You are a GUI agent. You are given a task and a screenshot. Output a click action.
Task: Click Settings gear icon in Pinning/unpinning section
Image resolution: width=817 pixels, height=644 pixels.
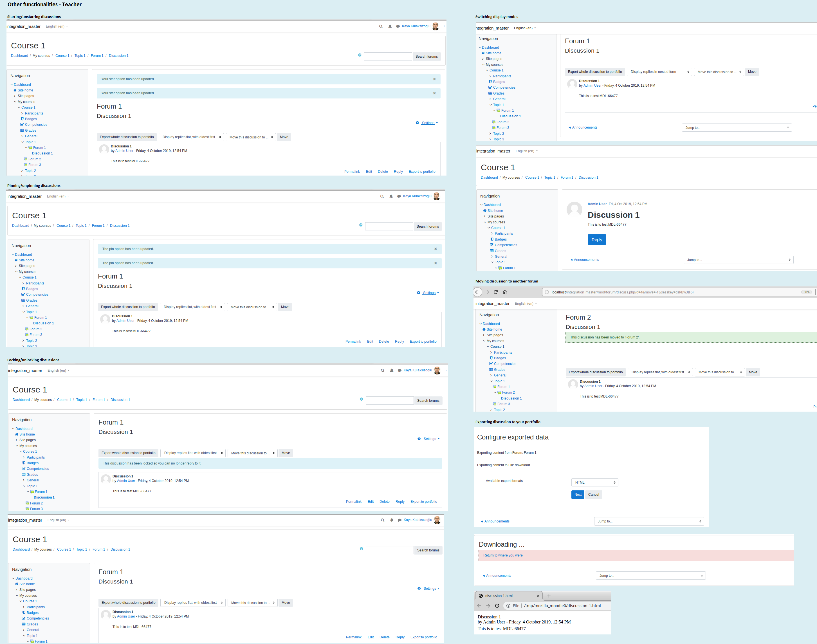(419, 293)
